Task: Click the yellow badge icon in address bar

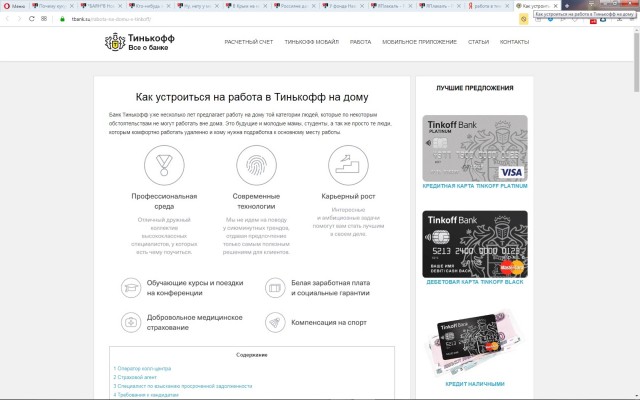Action: [523, 19]
